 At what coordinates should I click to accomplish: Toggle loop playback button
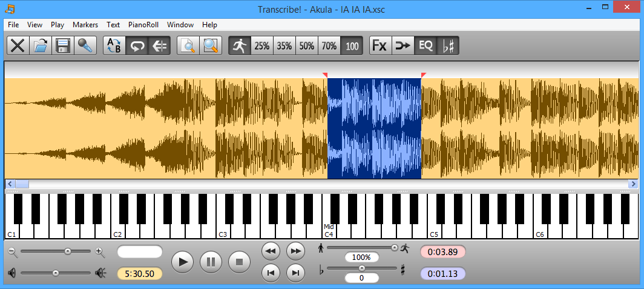137,46
